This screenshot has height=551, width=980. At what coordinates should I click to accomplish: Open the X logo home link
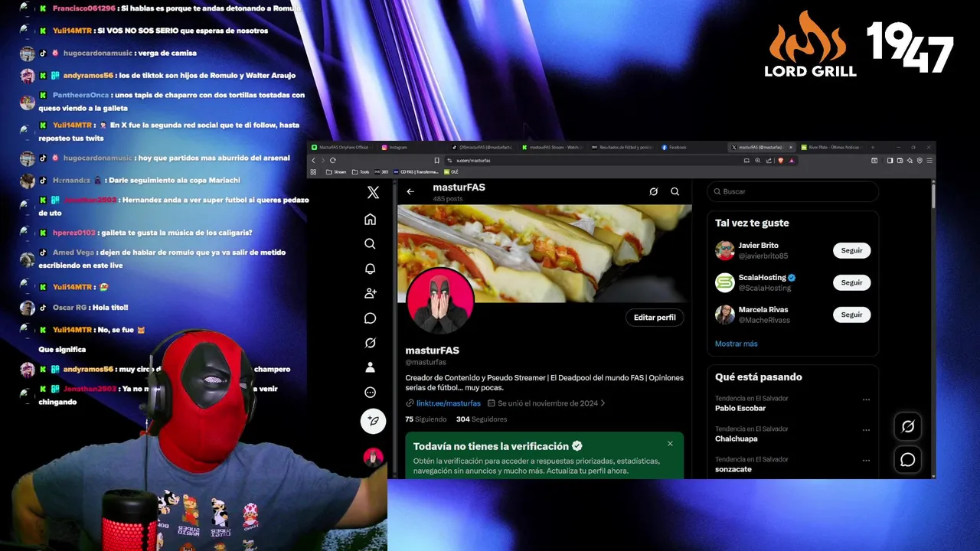tap(373, 193)
